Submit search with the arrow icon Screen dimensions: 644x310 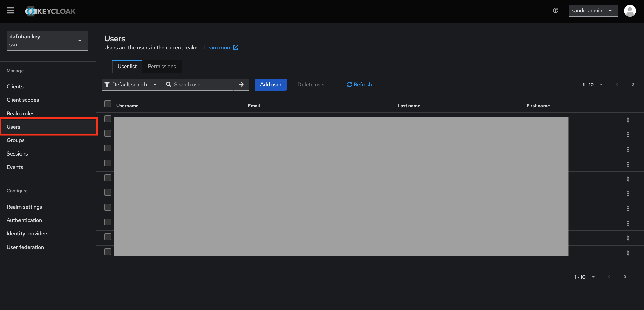pos(241,85)
